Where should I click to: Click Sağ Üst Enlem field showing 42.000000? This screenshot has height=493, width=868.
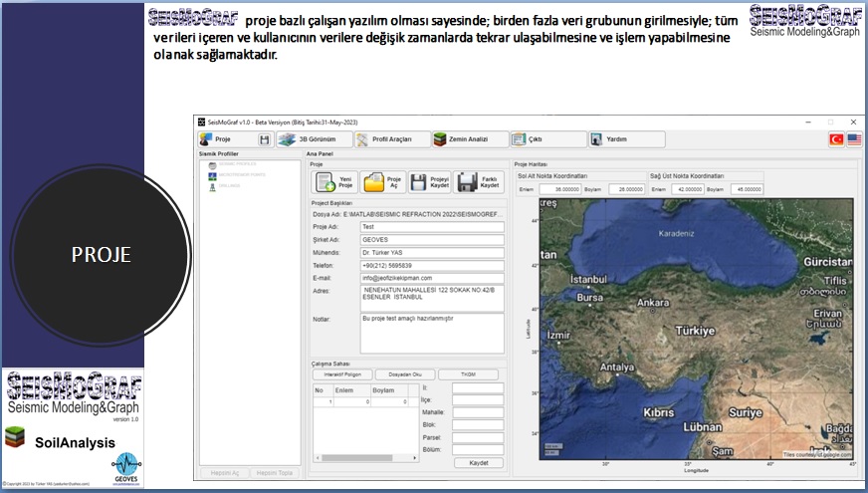tap(687, 189)
